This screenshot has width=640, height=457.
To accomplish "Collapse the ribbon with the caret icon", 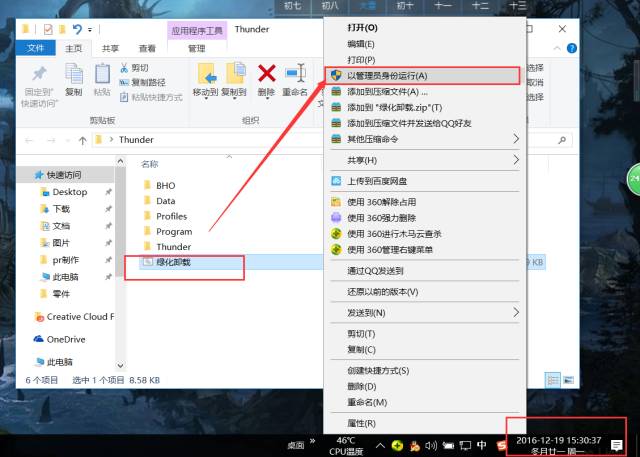I will click(x=557, y=48).
